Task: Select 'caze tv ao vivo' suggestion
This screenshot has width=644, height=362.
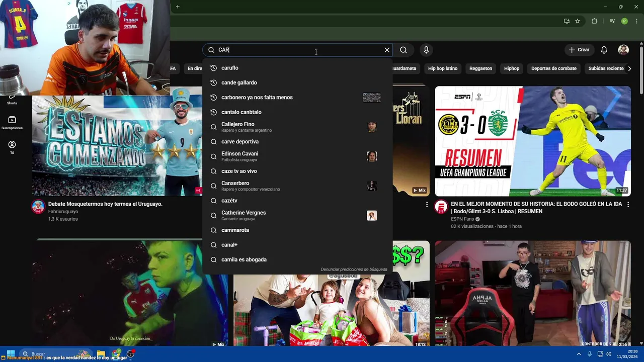Action: [x=297, y=171]
